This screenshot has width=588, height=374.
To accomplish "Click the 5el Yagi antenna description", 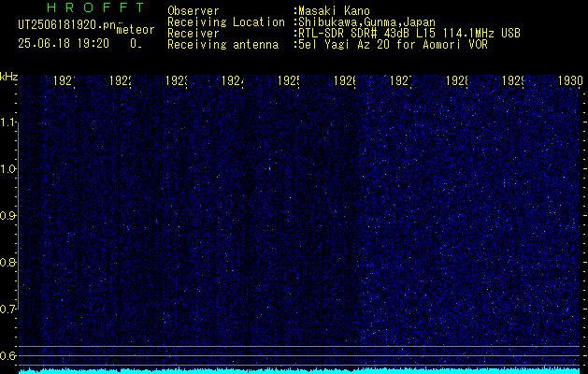I will pos(393,45).
